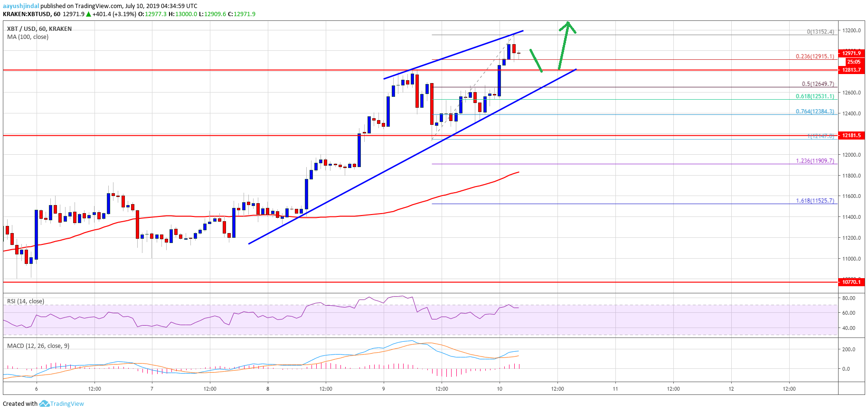The image size is (868, 412).
Task: Click the TradingView cloud logo icon
Action: pos(44,404)
